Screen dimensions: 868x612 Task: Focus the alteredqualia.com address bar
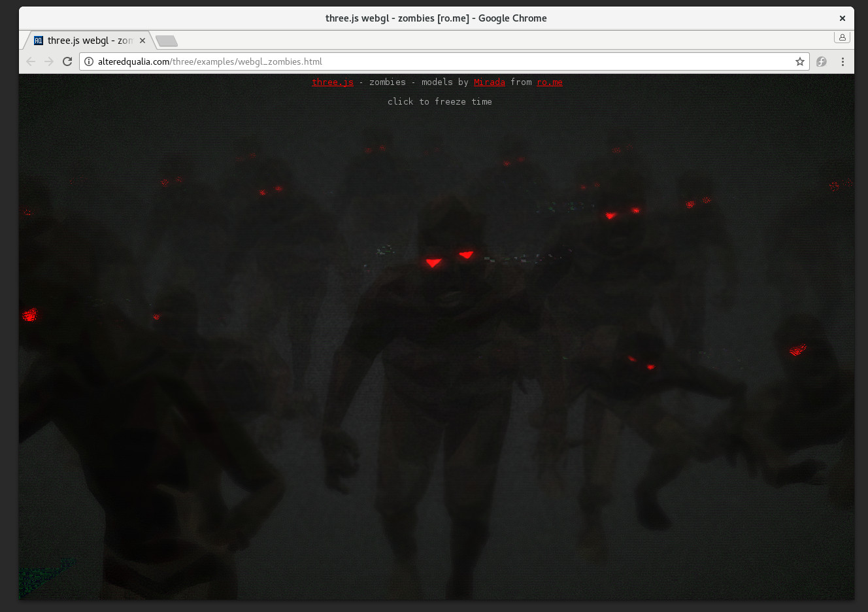pos(438,61)
